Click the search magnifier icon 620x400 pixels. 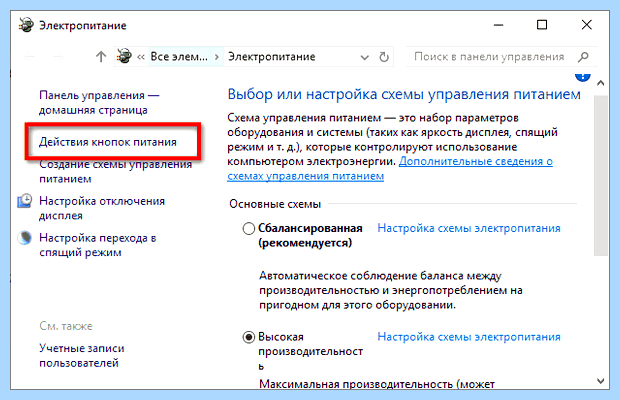(x=583, y=57)
